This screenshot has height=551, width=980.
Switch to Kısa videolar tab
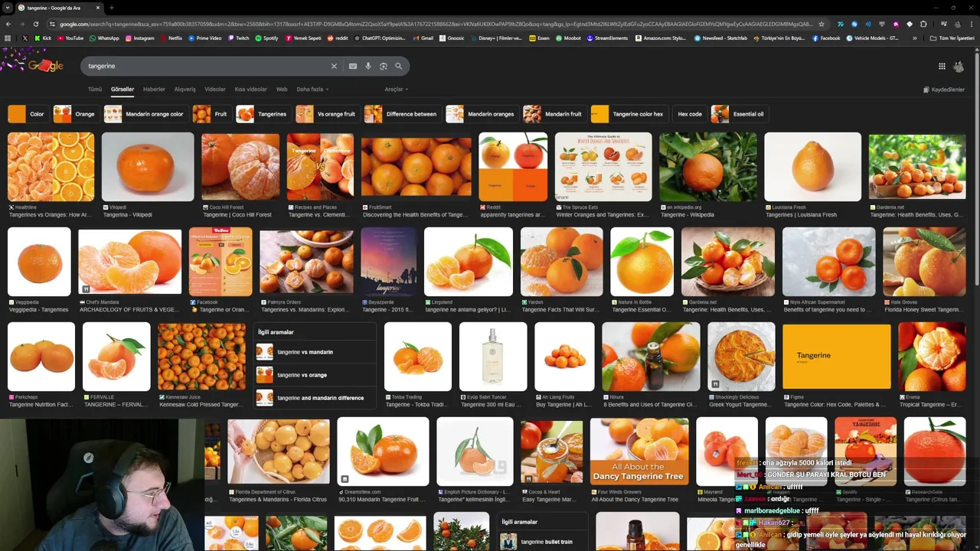[251, 90]
